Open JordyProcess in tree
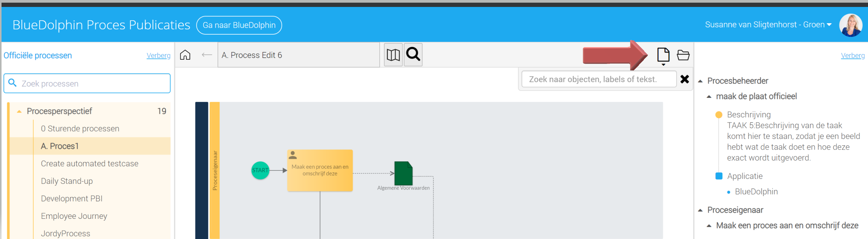Screen dimensions: 868x239 (66, 233)
